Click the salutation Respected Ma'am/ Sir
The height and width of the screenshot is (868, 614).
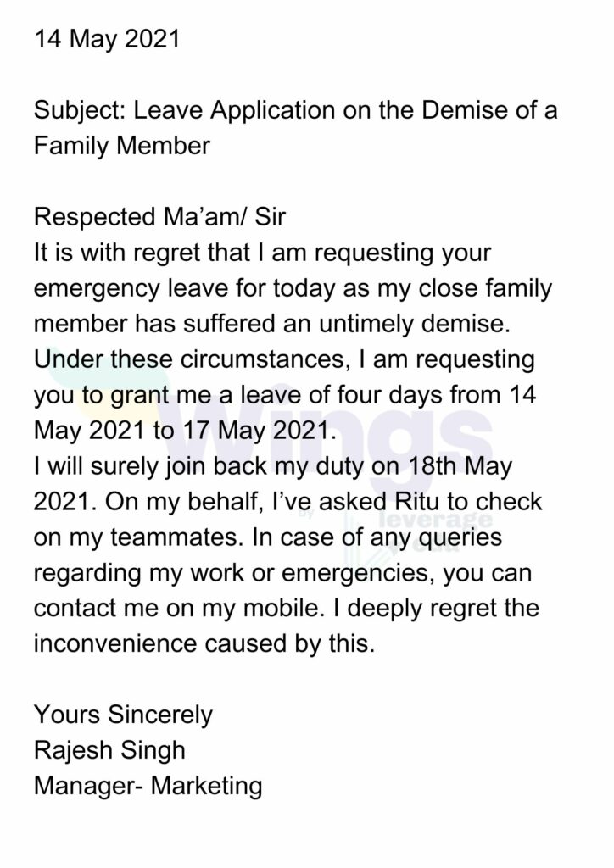click(x=159, y=216)
